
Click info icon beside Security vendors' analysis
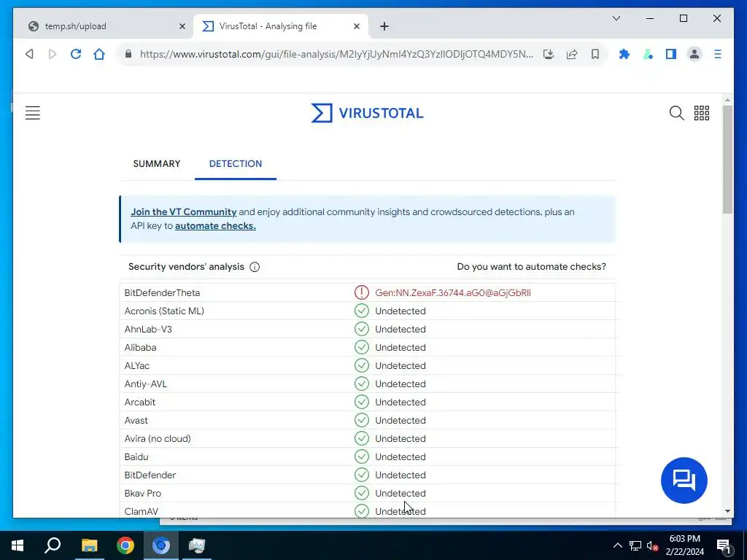coord(255,267)
